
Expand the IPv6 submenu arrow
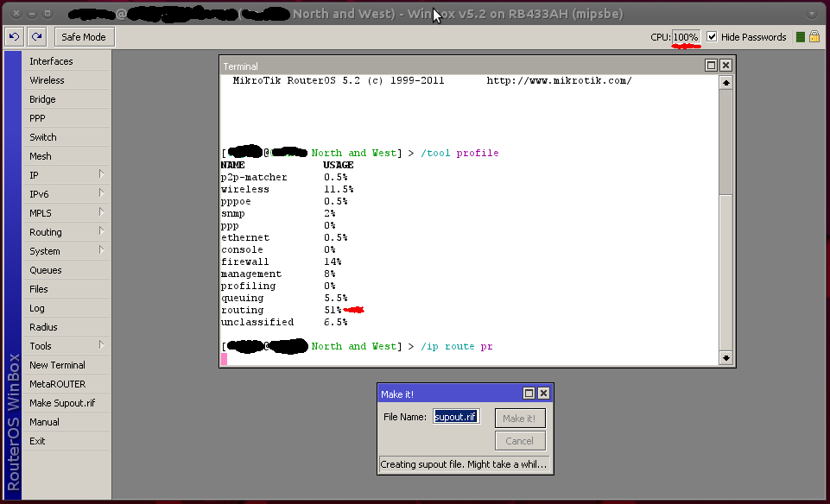(x=101, y=193)
